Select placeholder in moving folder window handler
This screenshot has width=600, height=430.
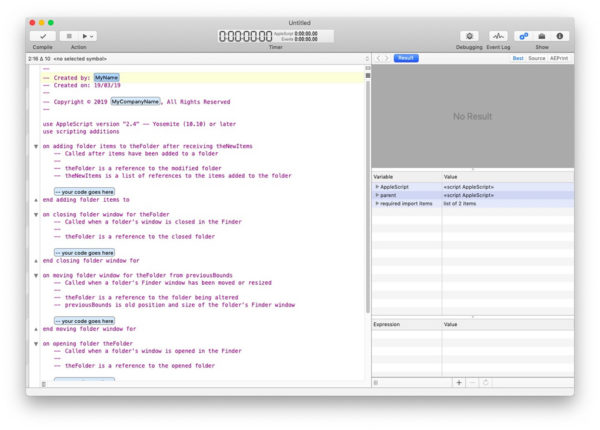[x=84, y=321]
